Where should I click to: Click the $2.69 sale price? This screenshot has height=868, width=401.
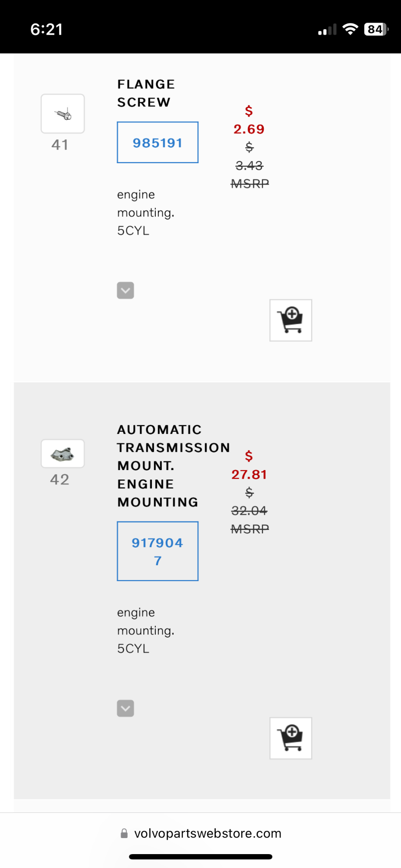[x=249, y=129]
